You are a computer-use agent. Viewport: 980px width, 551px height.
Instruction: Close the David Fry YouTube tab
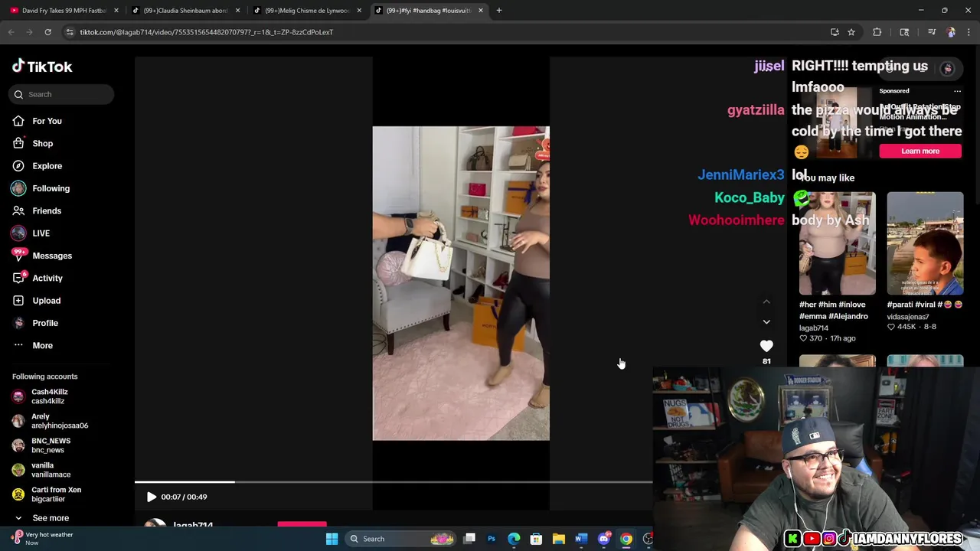116,11
